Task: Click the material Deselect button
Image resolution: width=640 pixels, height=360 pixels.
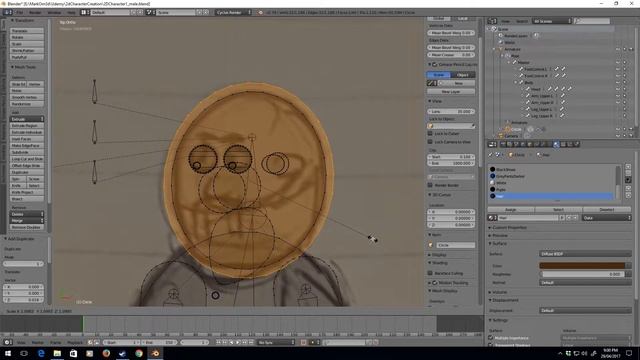Action: tap(607, 209)
